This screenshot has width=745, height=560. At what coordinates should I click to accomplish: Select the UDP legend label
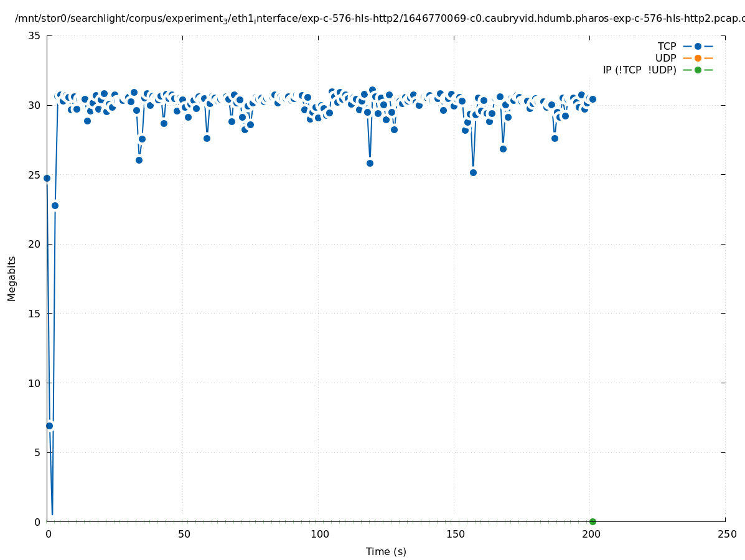tap(665, 58)
